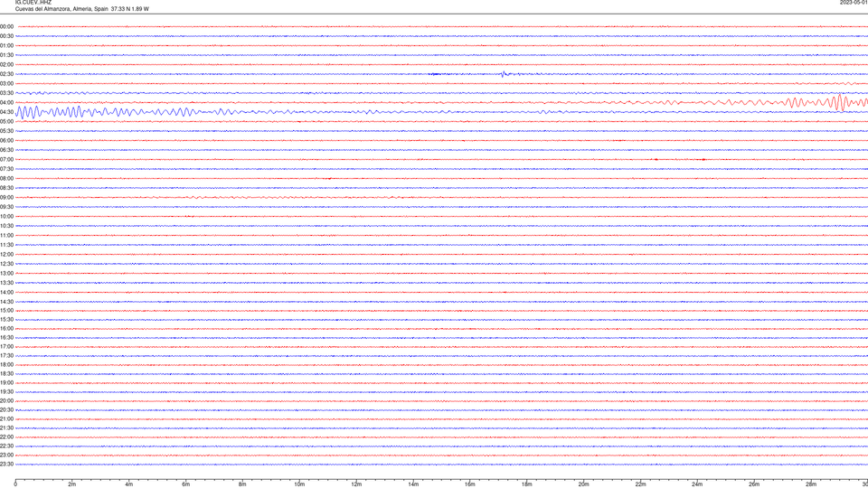Choose the 16:00 trace label
This screenshot has height=488, width=868.
coord(6,329)
